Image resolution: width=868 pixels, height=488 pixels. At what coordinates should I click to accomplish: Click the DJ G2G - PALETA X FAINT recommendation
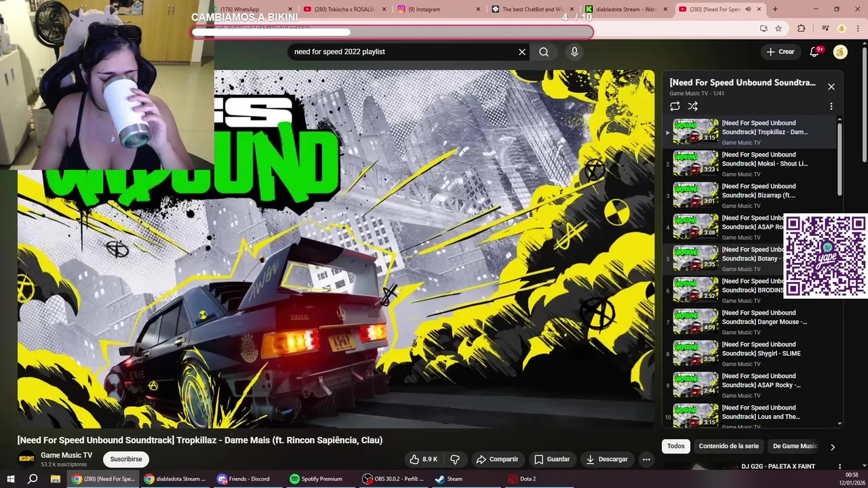778,466
